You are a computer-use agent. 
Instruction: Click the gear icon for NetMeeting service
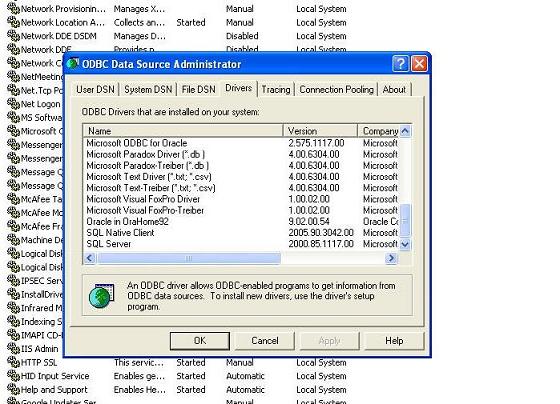pos(13,77)
